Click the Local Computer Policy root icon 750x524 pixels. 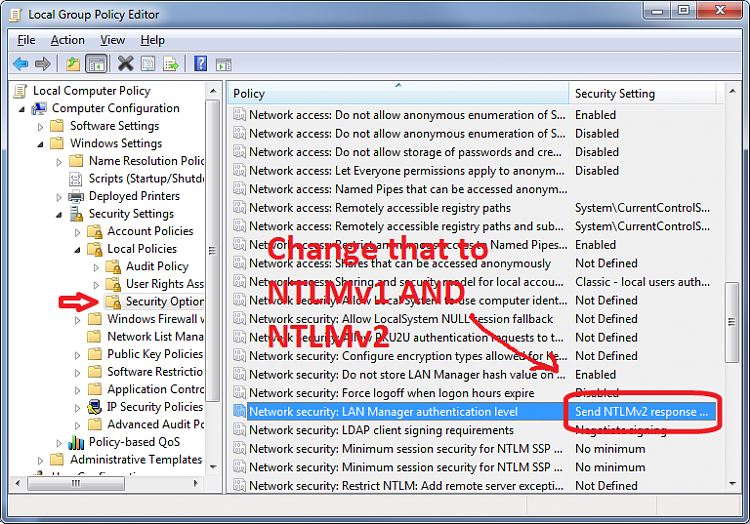21,91
